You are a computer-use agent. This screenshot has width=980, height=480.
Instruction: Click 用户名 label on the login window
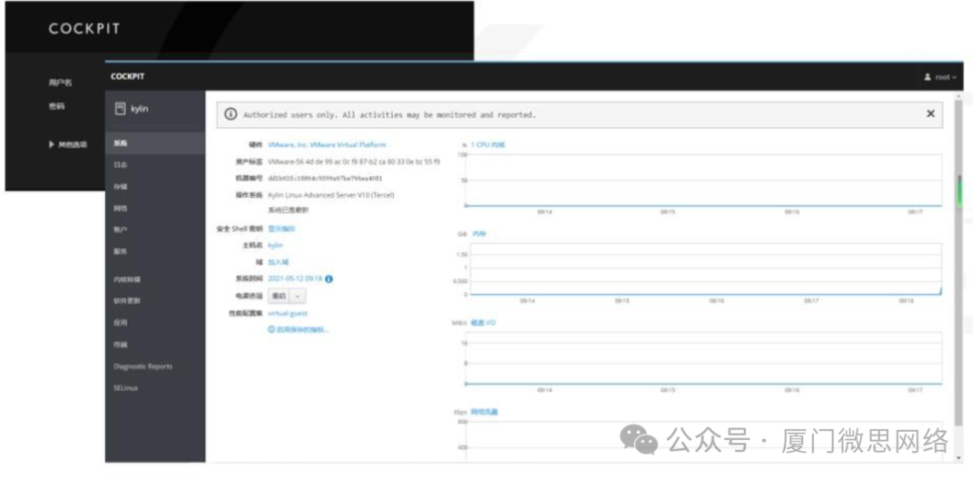tap(60, 83)
